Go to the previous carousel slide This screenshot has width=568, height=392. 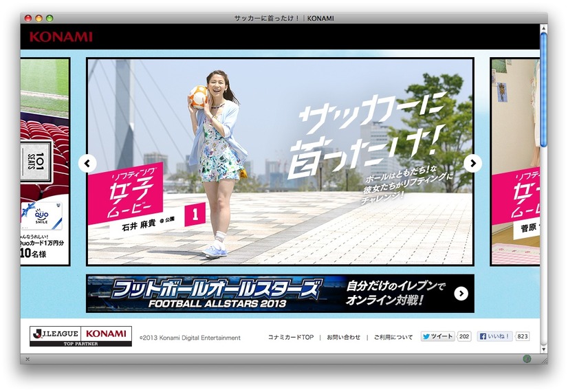87,164
